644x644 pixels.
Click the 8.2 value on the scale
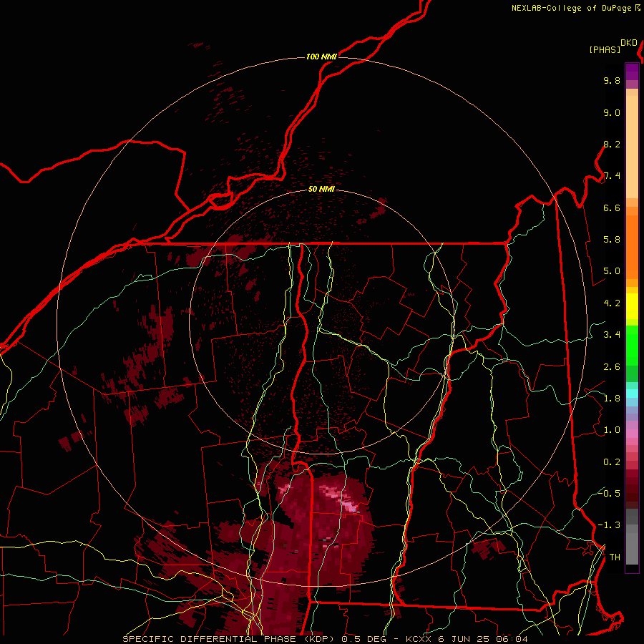point(612,144)
